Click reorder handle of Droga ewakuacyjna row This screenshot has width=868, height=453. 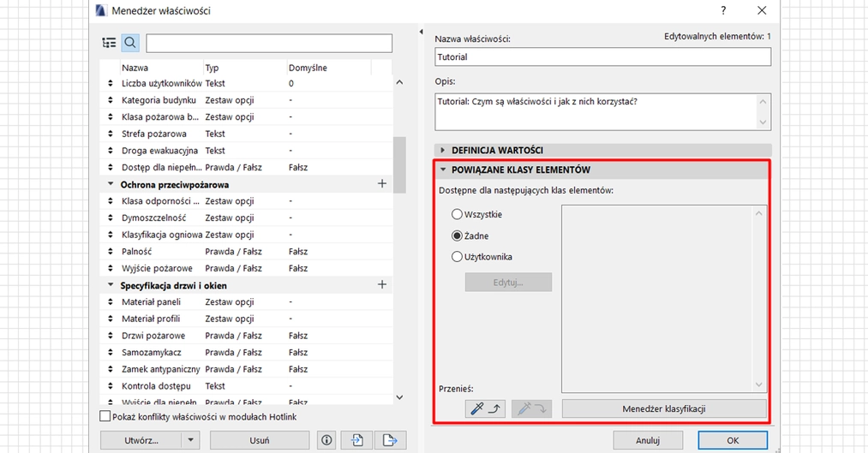110,151
